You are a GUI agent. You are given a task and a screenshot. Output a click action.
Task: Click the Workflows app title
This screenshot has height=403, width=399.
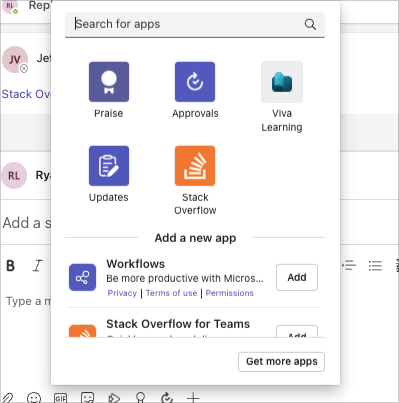pyautogui.click(x=135, y=264)
